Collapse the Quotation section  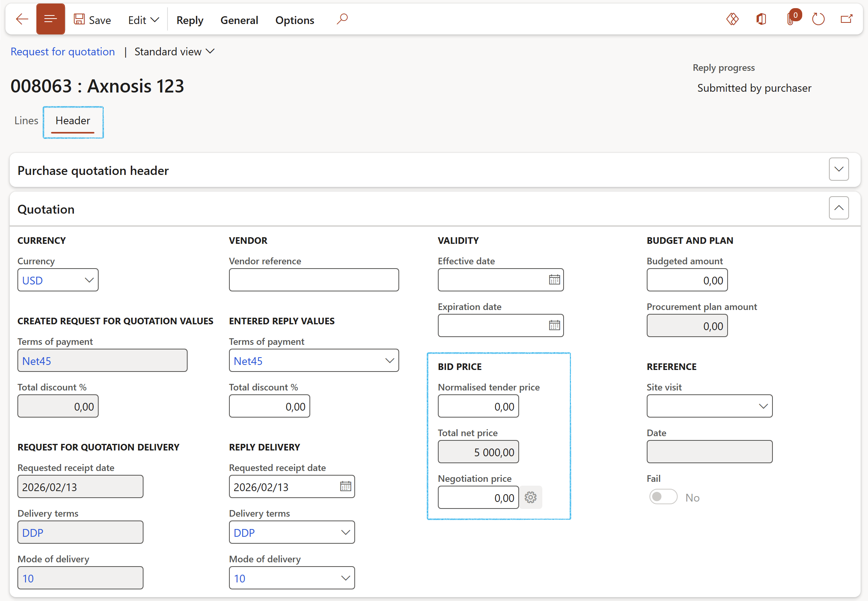[x=839, y=208]
